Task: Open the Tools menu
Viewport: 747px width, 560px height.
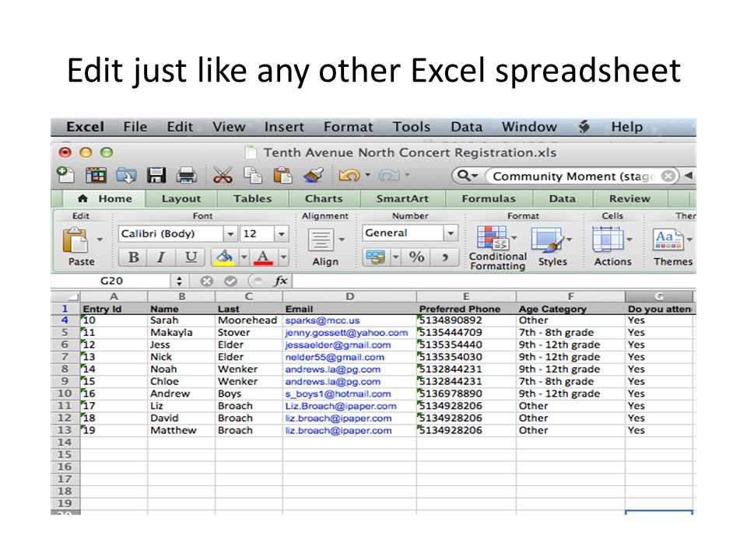Action: click(x=412, y=127)
